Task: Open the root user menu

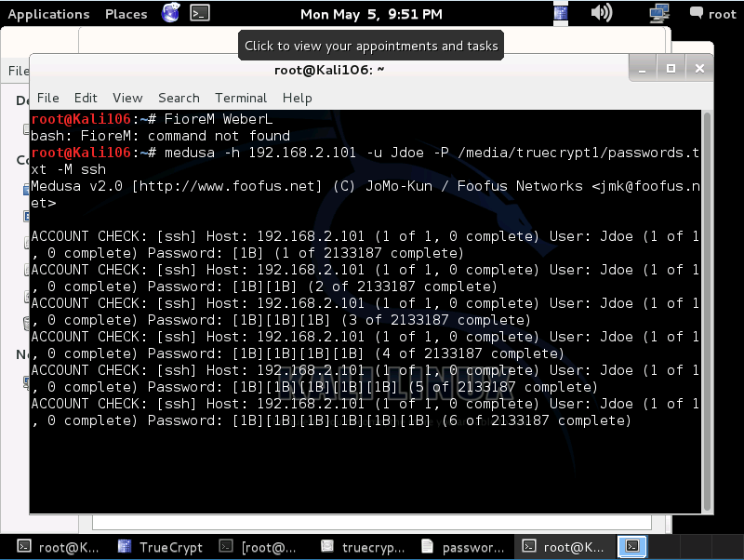Action: 712,14
